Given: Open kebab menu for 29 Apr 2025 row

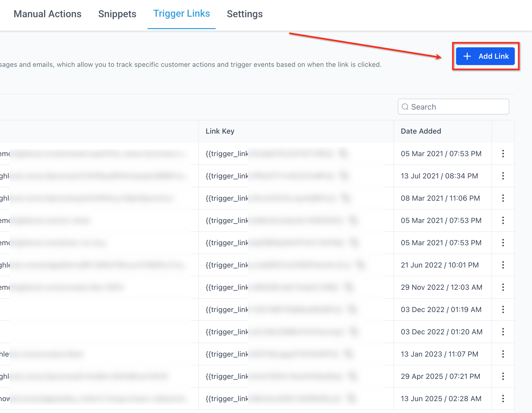Looking at the screenshot, I should (503, 376).
